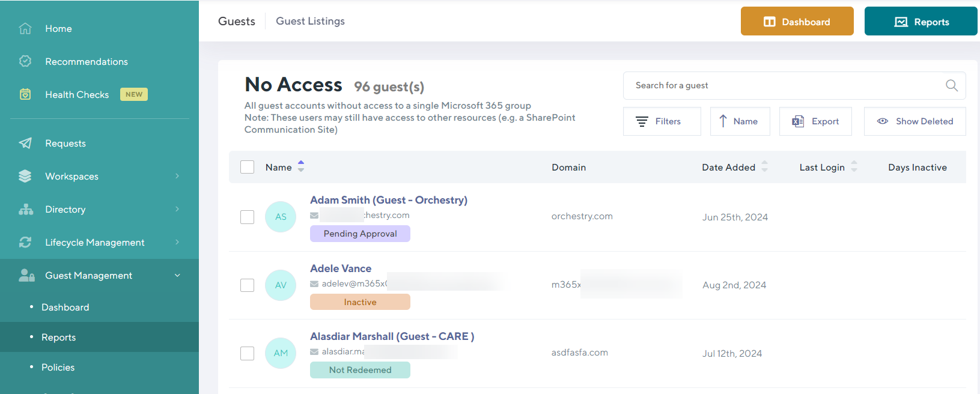Collapse the Guest Management section
This screenshot has height=394, width=980.
click(177, 275)
